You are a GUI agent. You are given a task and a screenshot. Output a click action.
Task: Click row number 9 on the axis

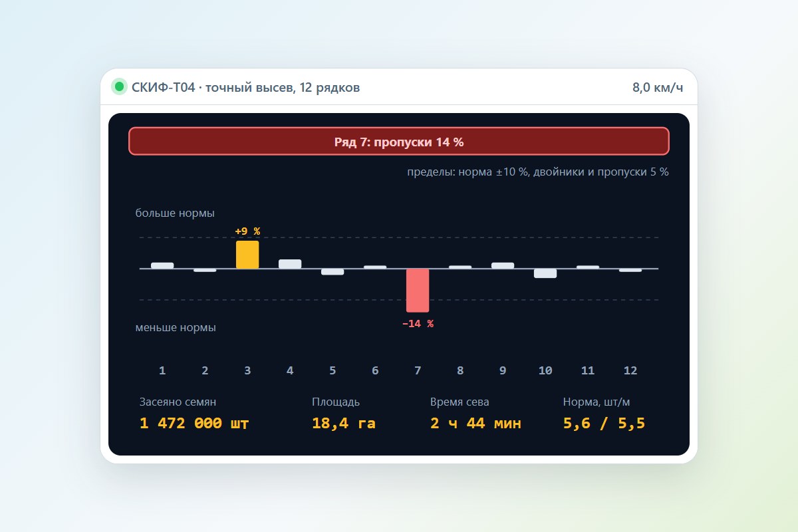click(503, 371)
